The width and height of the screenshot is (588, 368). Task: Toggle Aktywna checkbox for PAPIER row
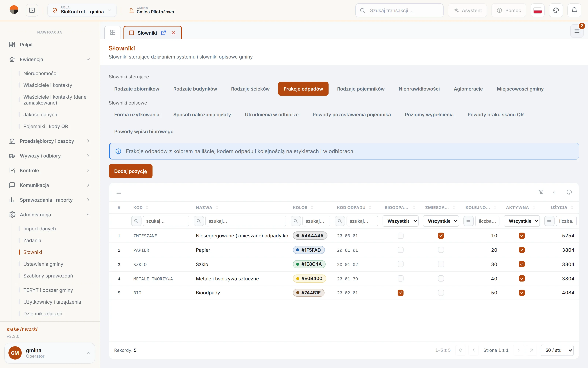[x=522, y=250]
